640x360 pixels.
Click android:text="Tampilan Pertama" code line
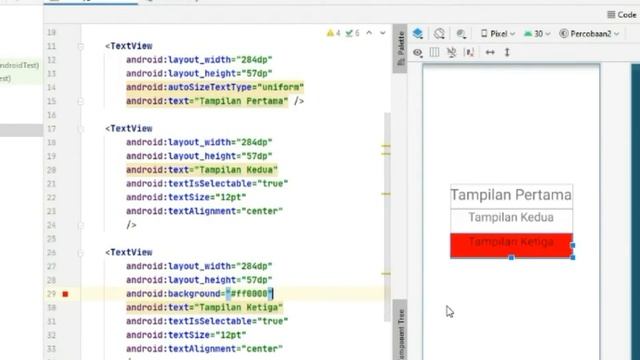[x=207, y=101]
